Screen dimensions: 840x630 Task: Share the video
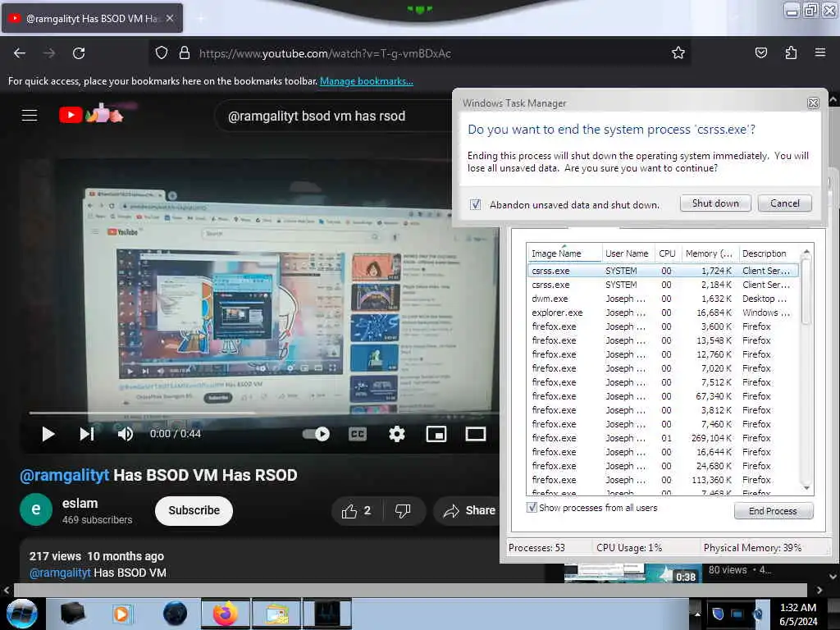468,510
